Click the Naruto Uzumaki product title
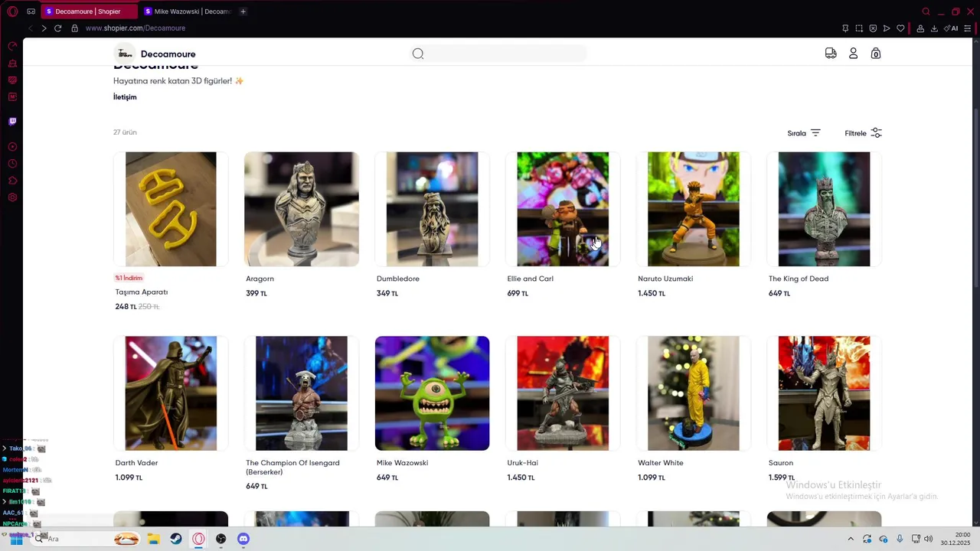Viewport: 980px width, 551px height. point(665,279)
